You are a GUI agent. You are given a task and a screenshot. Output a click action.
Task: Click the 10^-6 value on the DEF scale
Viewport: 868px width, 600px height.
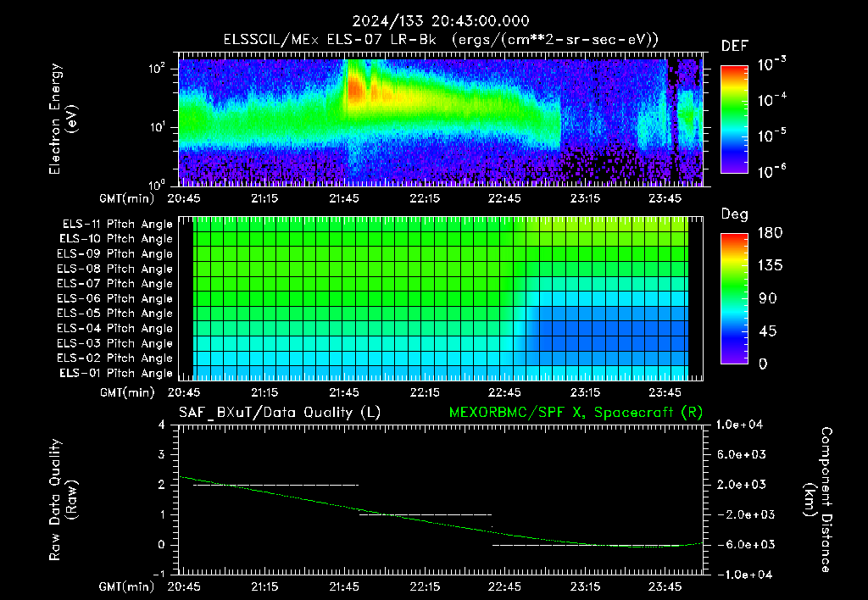click(x=771, y=171)
